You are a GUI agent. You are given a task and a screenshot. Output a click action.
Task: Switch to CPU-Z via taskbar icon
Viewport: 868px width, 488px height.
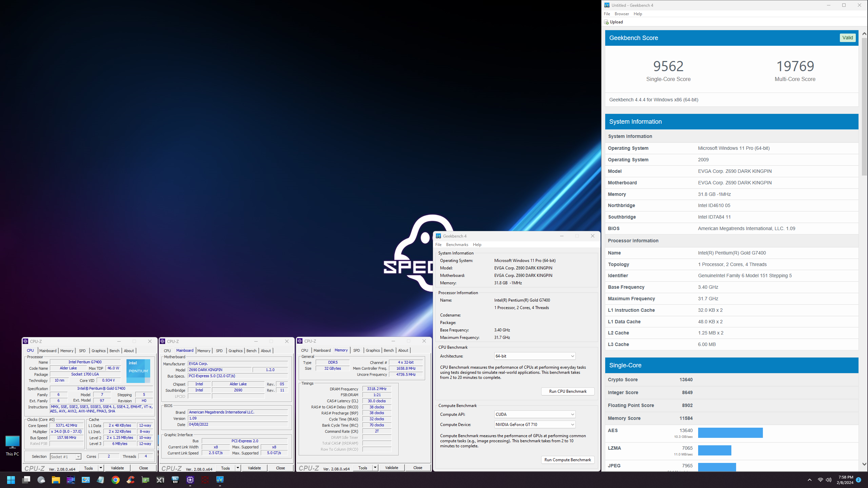click(190, 480)
